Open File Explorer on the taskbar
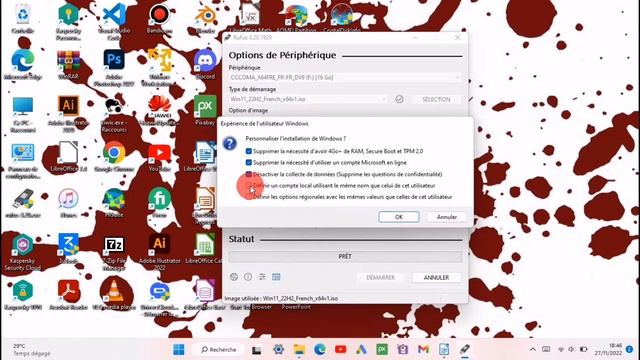This screenshot has width=640, height=360. (x=299, y=349)
